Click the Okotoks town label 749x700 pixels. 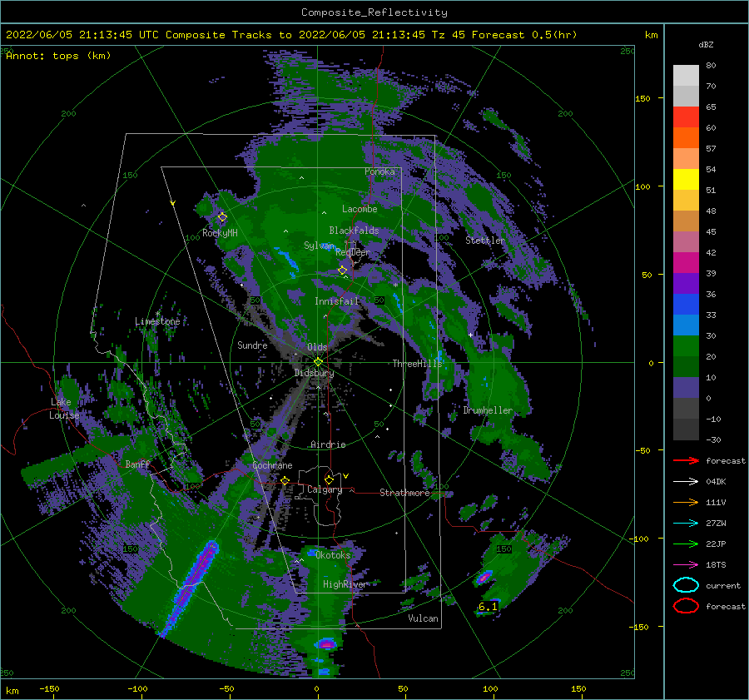[x=333, y=555]
